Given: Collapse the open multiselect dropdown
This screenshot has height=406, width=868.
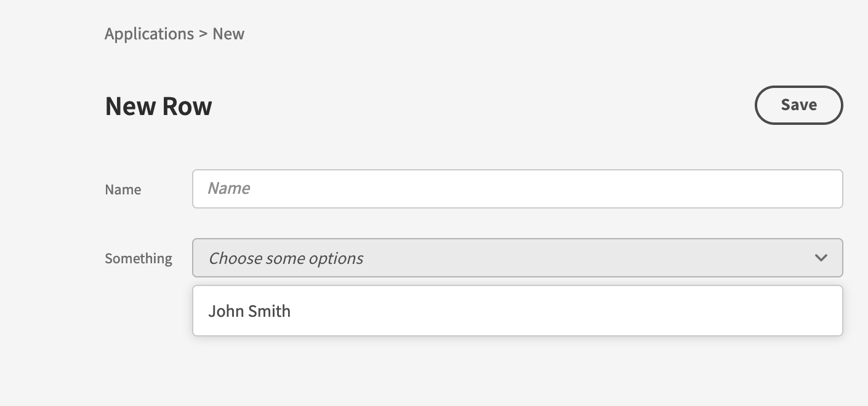Looking at the screenshot, I should [821, 258].
